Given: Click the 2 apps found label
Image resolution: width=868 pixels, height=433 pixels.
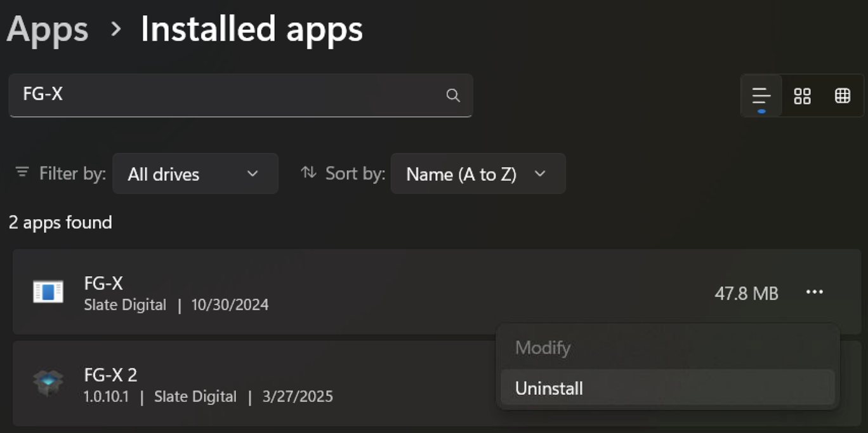Looking at the screenshot, I should click(x=60, y=222).
